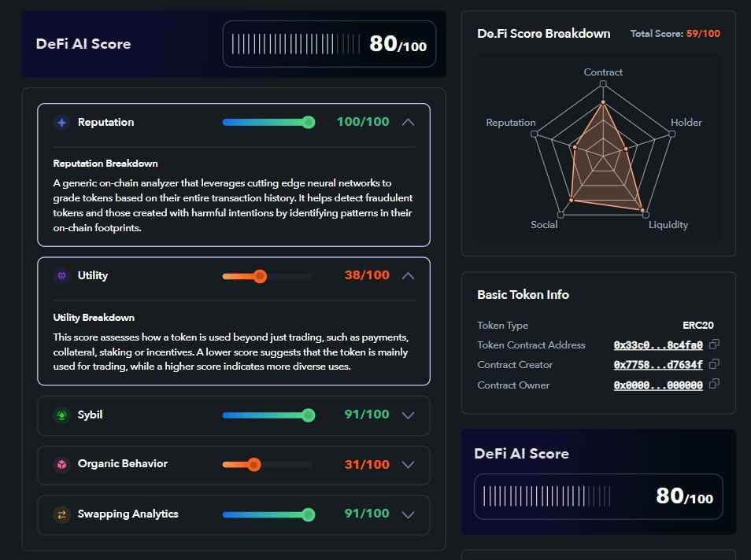This screenshot has height=560, width=751.
Task: Click the 100/100 Reputation score value
Action: 363,122
